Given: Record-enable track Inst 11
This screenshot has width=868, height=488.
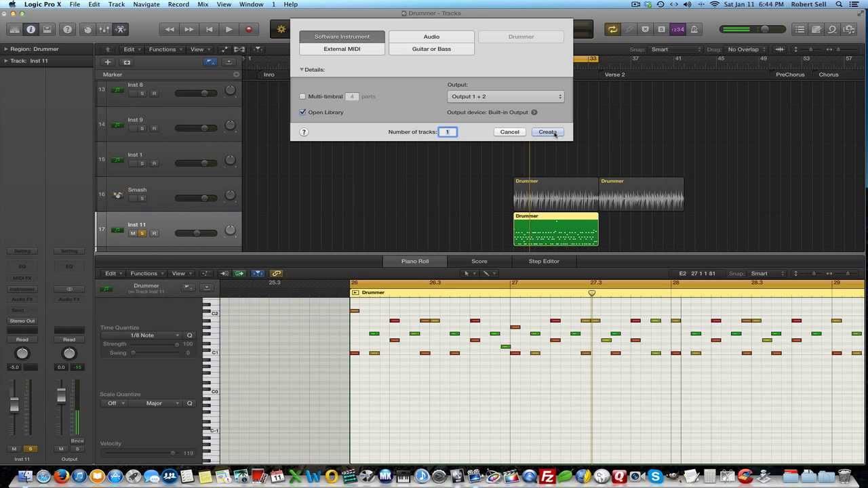Looking at the screenshot, I should (154, 233).
